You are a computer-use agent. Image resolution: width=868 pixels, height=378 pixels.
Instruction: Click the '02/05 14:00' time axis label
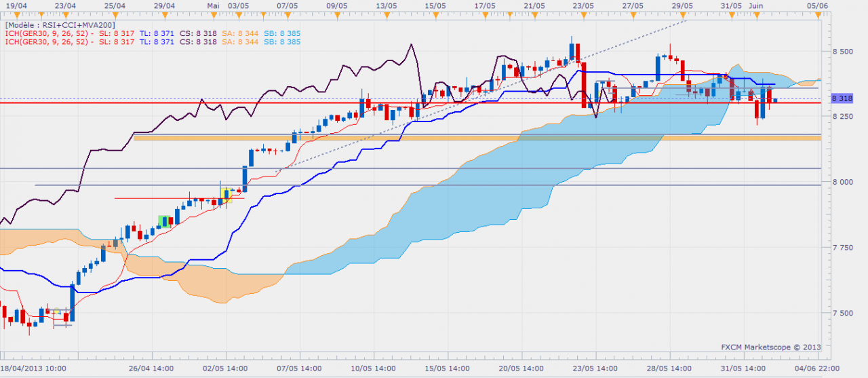[226, 367]
